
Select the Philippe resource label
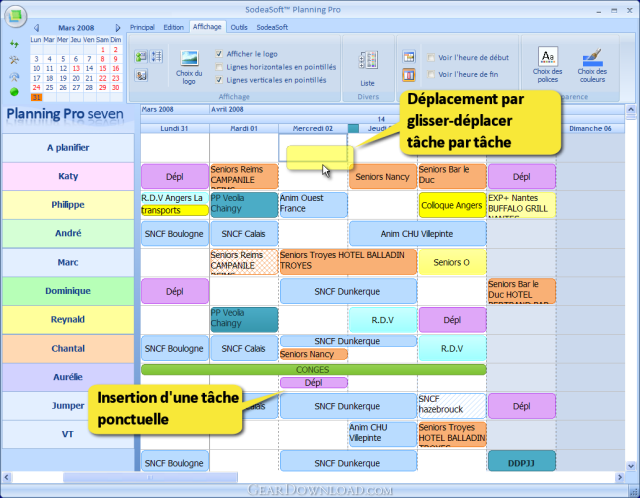68,205
